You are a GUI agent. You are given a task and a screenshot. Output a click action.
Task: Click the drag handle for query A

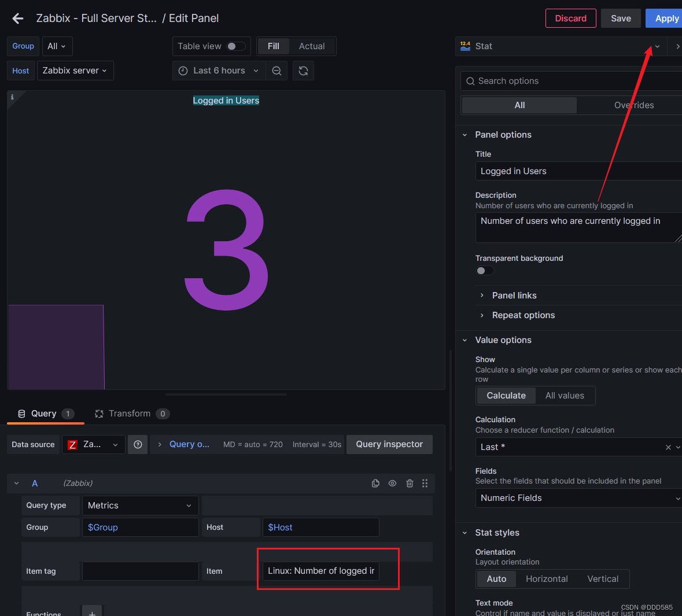pyautogui.click(x=425, y=484)
